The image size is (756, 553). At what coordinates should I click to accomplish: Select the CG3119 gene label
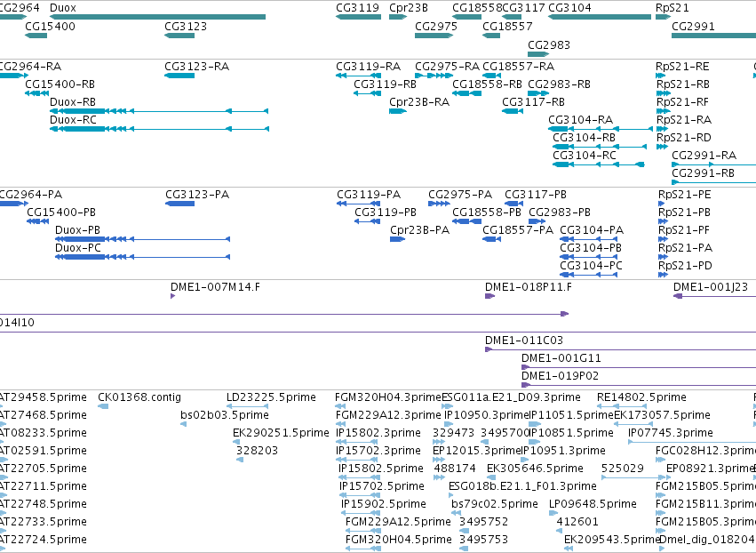(357, 8)
